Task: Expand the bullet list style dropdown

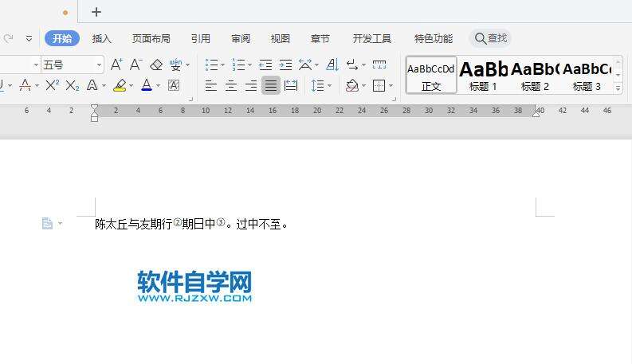Action: tap(222, 65)
